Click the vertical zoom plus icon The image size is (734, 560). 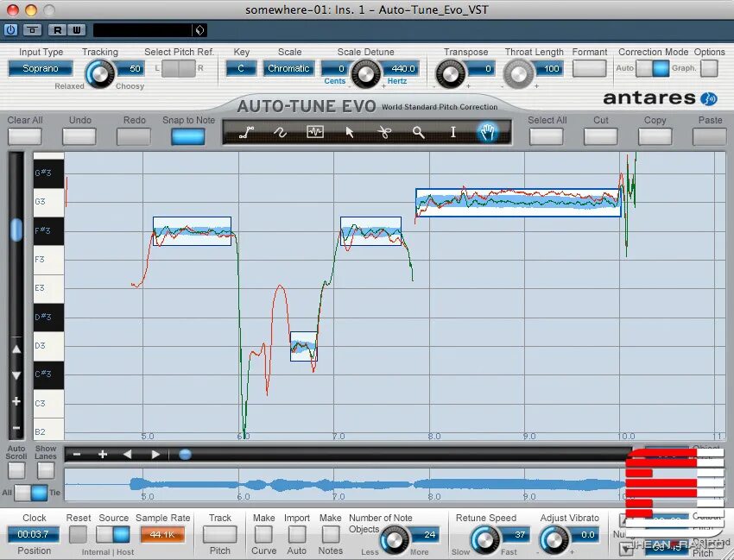point(16,401)
